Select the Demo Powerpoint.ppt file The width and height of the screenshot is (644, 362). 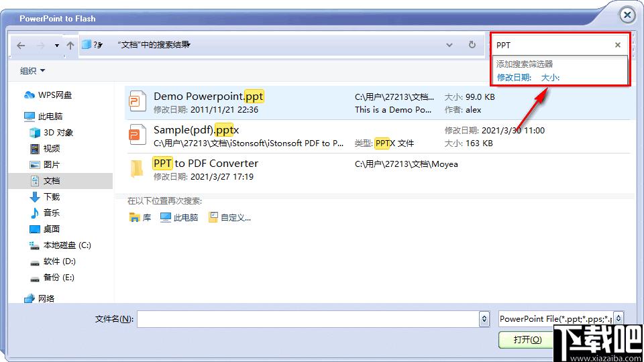click(x=378, y=103)
